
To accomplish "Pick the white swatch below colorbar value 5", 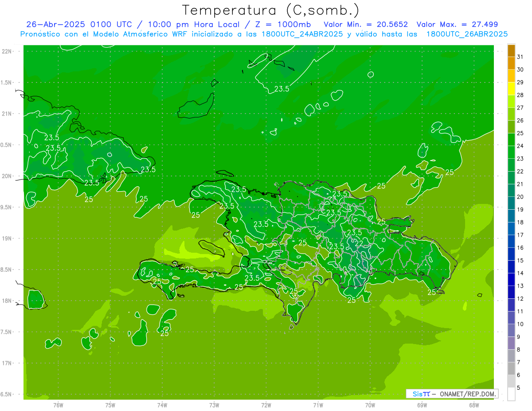I will 511,394.
